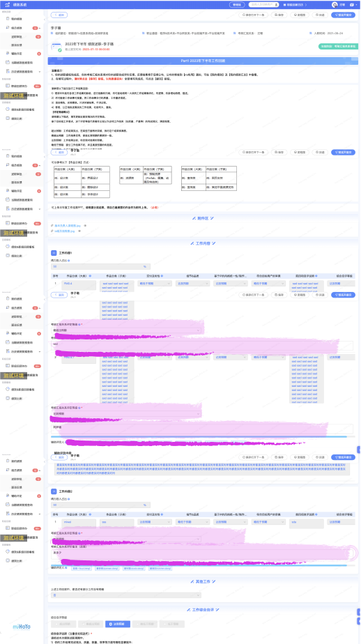361x644 pixels.
Task: Click the document icon with green check badge
Action: tap(56, 47)
